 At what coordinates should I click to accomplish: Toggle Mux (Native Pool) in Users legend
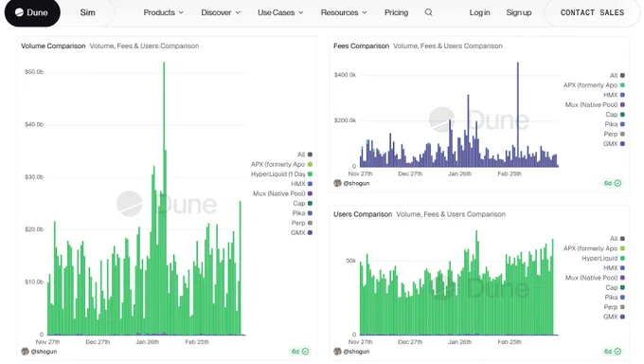(x=595, y=278)
